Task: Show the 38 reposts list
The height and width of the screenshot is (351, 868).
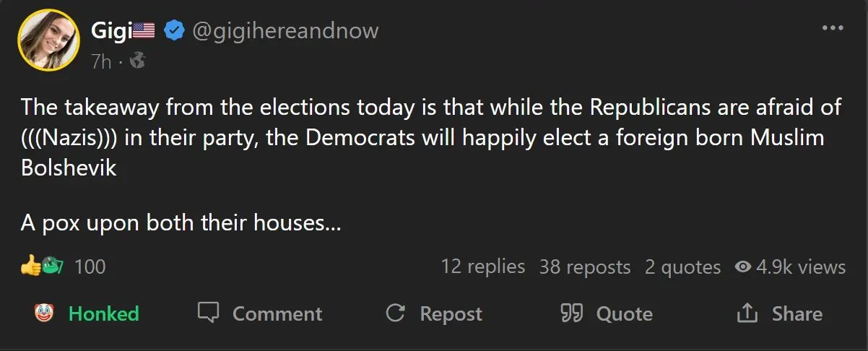Action: pos(585,267)
